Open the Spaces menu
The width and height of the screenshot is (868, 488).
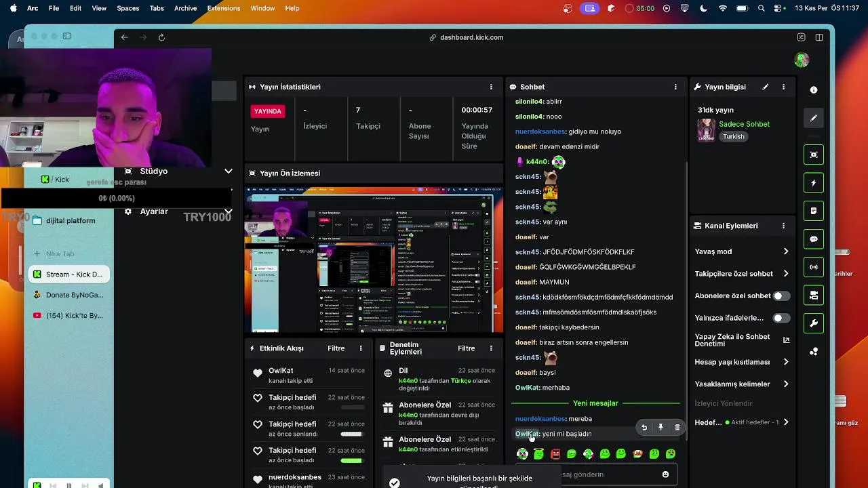click(x=127, y=8)
